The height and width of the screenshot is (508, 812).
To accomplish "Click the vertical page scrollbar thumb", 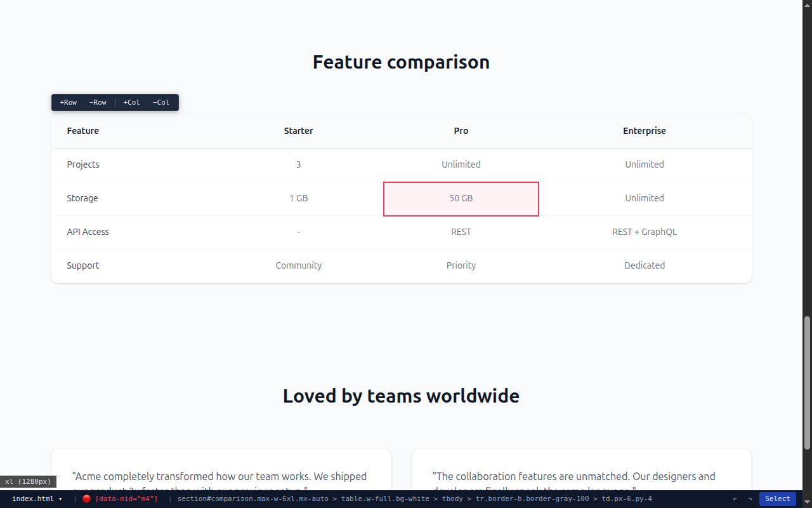I will (x=807, y=382).
